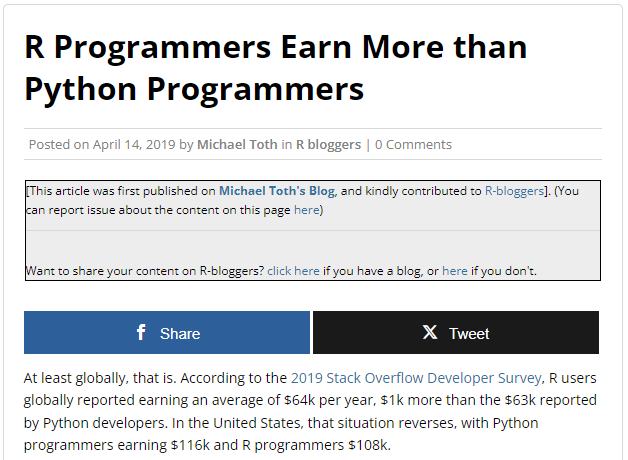This screenshot has width=628, height=460.
Task: Click 'here' link for users without blog
Action: click(454, 271)
